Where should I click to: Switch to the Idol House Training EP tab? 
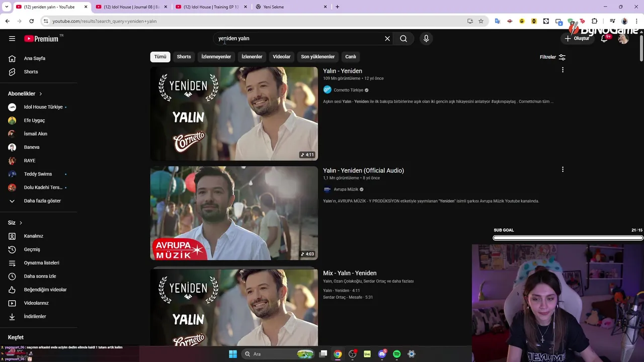click(211, 7)
